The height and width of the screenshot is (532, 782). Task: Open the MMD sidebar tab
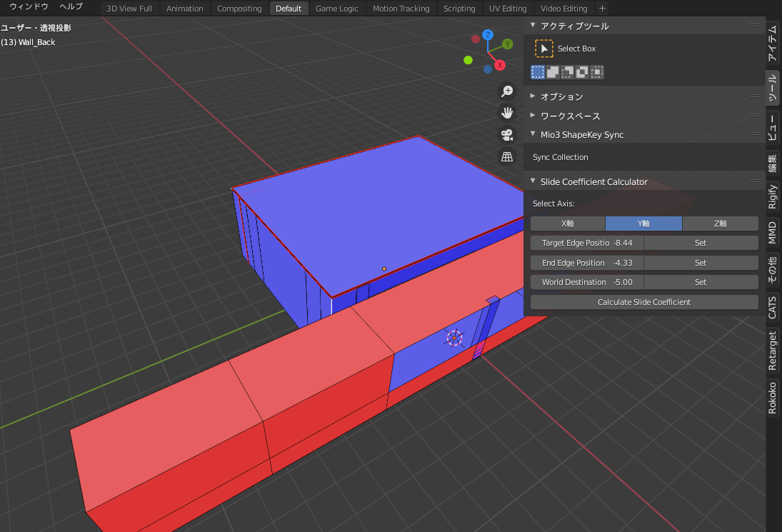773,233
